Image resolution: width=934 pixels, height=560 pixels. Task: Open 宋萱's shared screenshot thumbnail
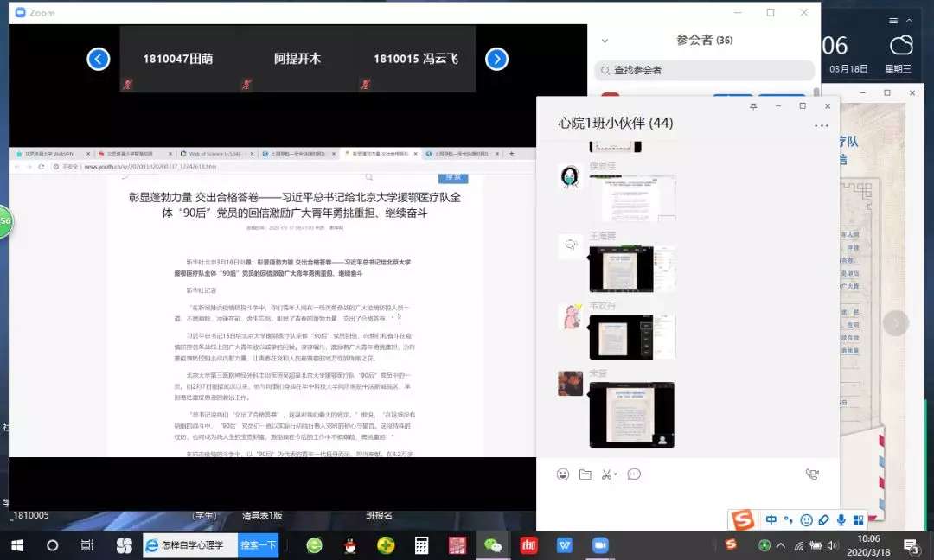631,415
